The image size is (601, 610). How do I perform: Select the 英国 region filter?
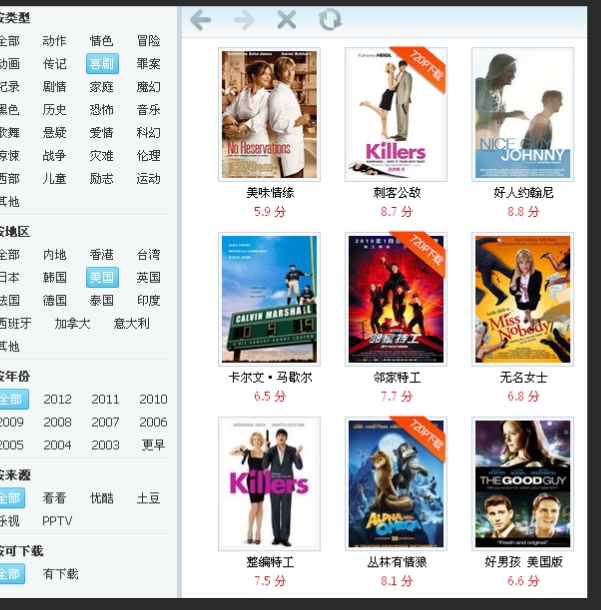pos(149,277)
